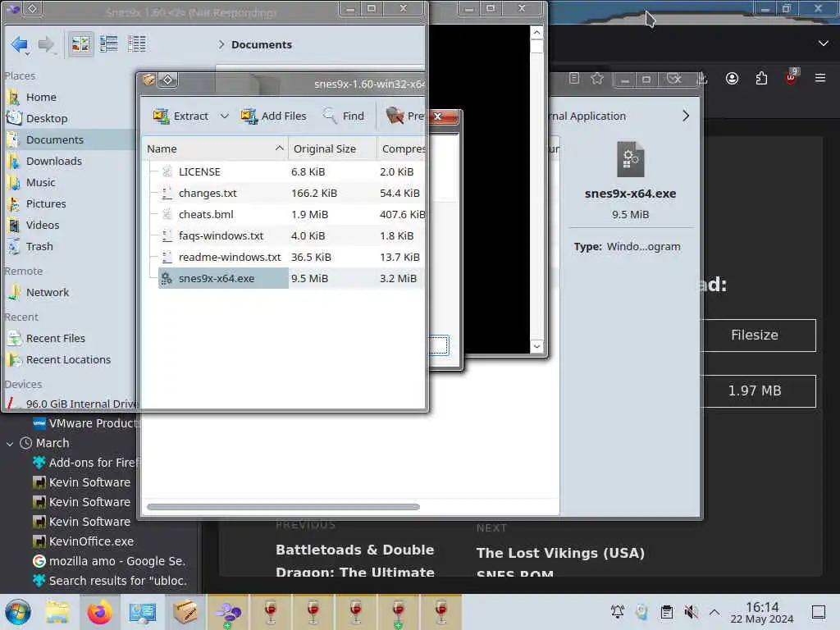Select readme-windows.txt in the archive list
Screen dimensions: 840x630
point(230,258)
